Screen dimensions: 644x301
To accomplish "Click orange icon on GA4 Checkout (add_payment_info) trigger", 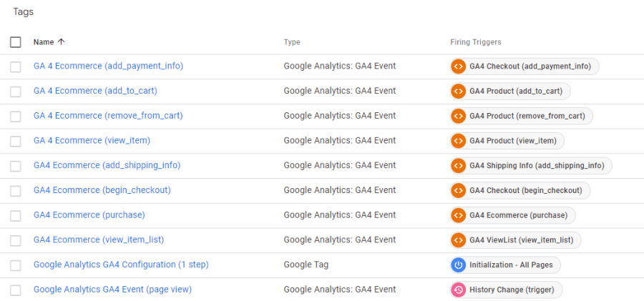I will [x=459, y=66].
